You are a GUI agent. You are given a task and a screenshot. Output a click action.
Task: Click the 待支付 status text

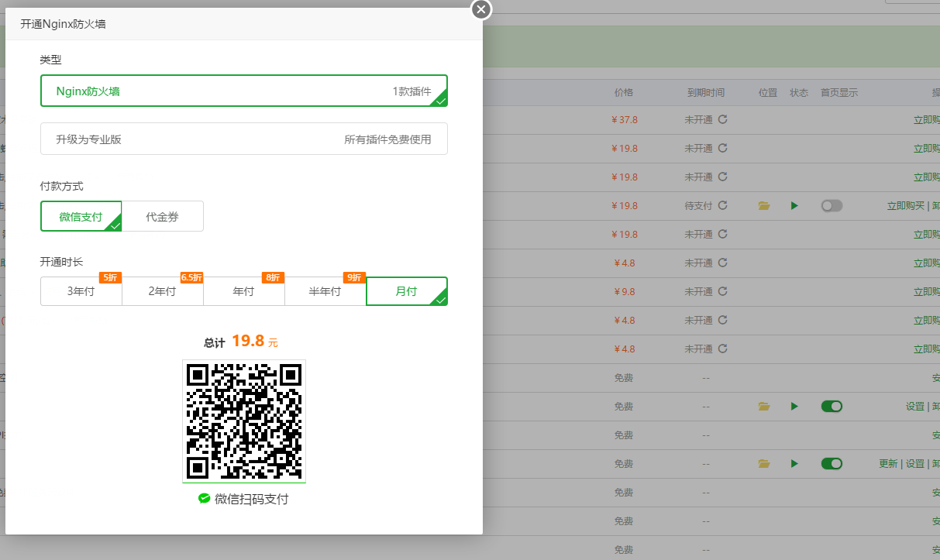point(698,205)
